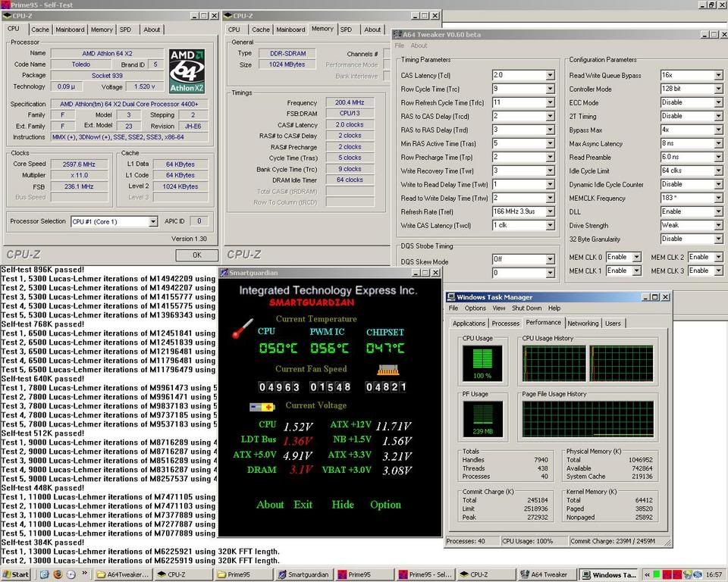The height and width of the screenshot is (582, 728).
Task: Click the Firefox quick launch icon
Action: pos(58,574)
